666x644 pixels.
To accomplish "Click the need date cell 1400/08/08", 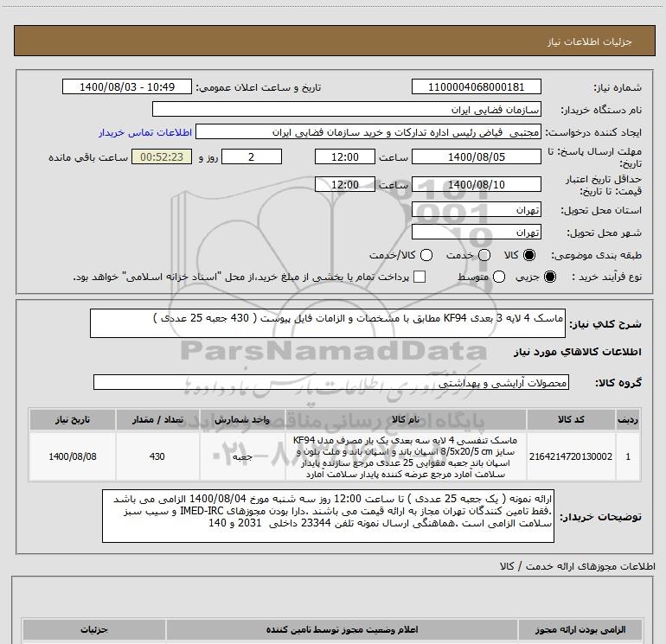I will pos(72,456).
